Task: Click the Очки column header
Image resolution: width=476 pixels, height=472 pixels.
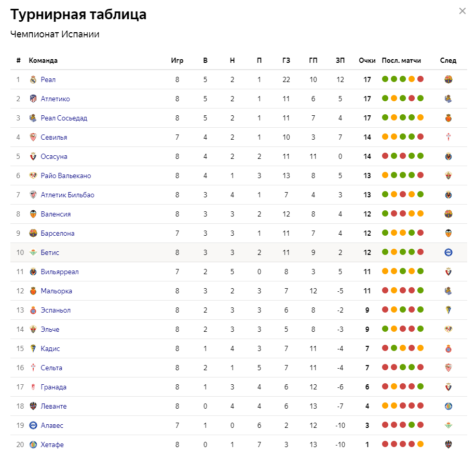Action: click(x=367, y=60)
